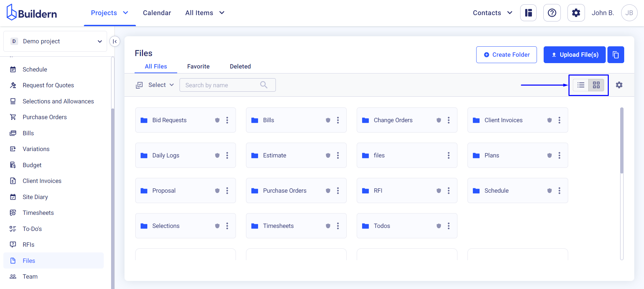Viewport: 644px width, 289px height.
Task: Click the Search by name field
Action: tap(228, 85)
